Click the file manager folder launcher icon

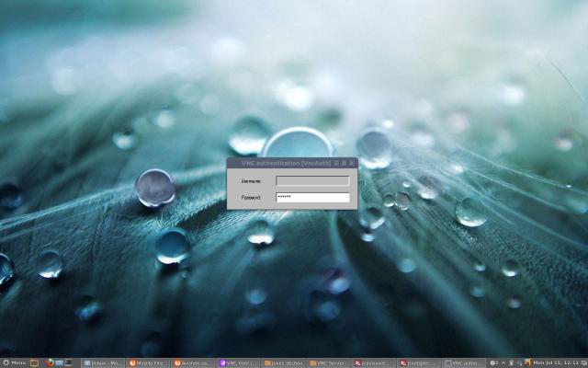pyautogui.click(x=34, y=362)
